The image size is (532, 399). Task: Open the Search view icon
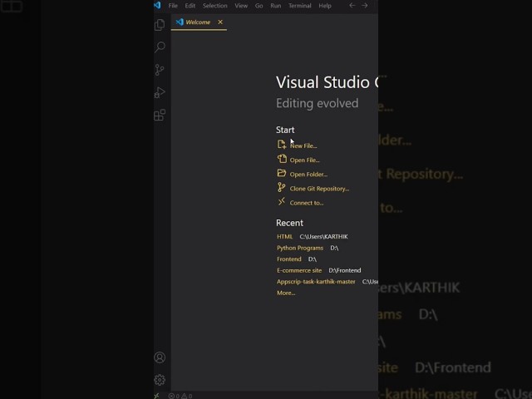[x=160, y=47]
